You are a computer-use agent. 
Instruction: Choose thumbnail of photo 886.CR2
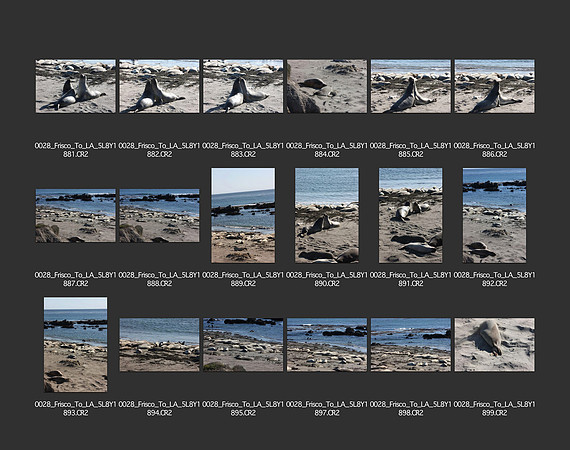pos(494,86)
